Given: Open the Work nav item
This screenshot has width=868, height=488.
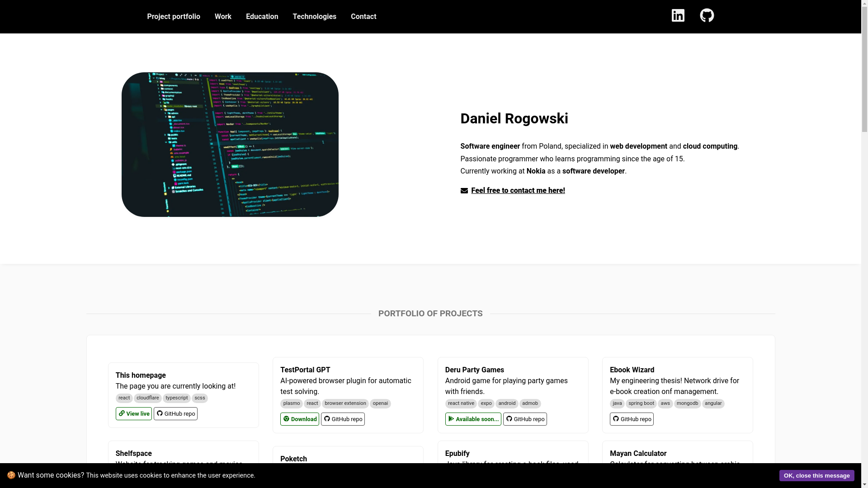Looking at the screenshot, I should pyautogui.click(x=223, y=17).
